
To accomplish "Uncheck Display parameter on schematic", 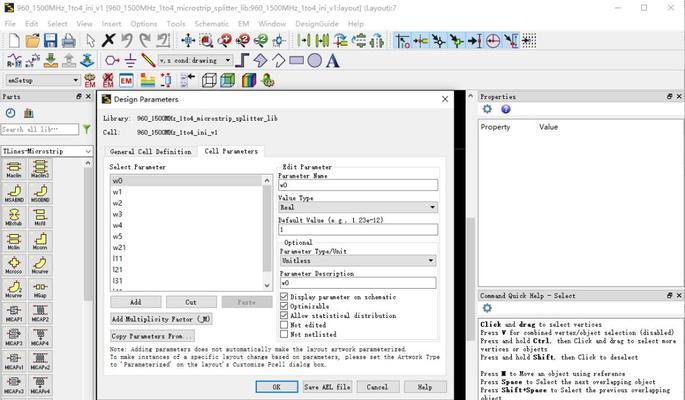I will [284, 297].
